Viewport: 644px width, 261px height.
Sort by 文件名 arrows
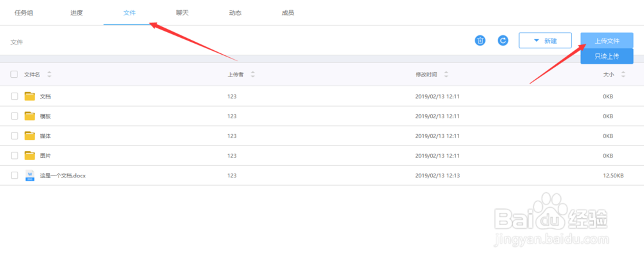(50, 75)
